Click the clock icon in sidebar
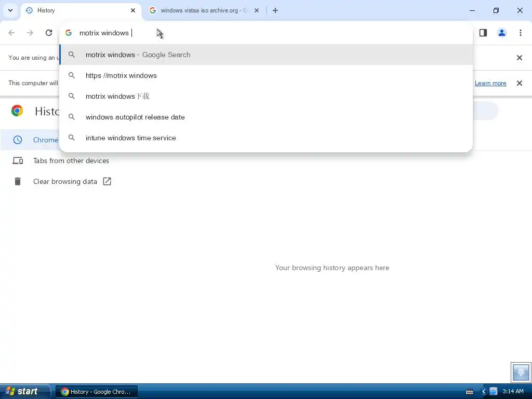Viewport: 532px width, 399px height. [x=18, y=140]
